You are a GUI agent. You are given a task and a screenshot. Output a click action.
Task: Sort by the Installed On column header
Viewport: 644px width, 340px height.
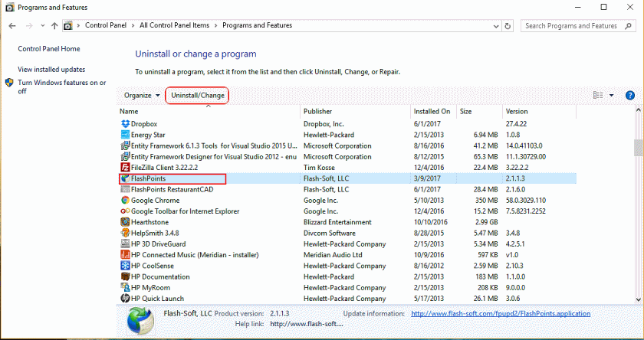pyautogui.click(x=433, y=112)
